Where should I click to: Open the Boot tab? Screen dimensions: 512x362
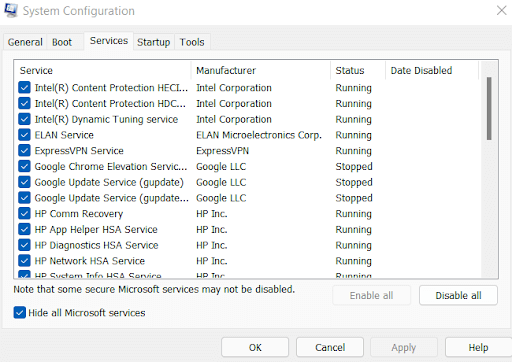(x=62, y=42)
